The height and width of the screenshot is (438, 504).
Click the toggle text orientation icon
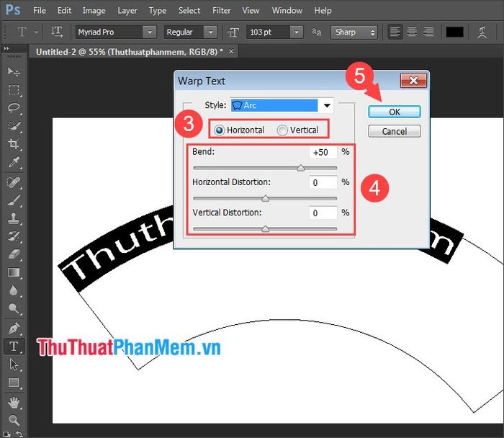tap(57, 32)
